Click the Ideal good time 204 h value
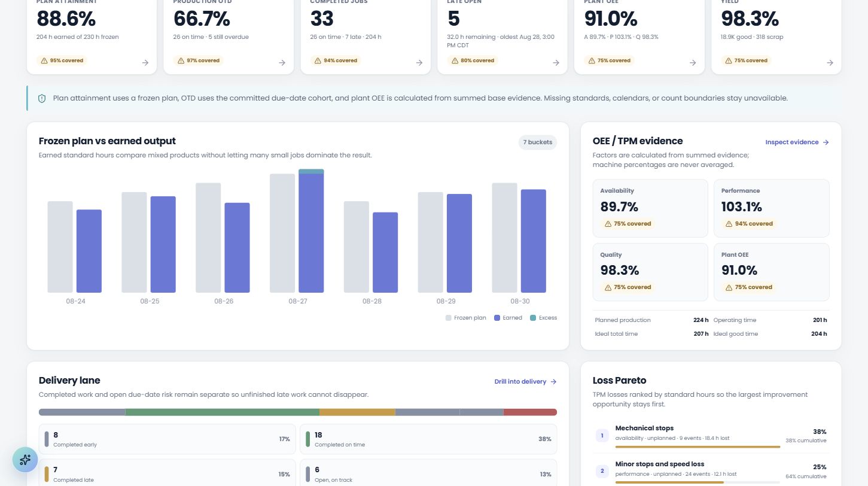 [x=820, y=334]
